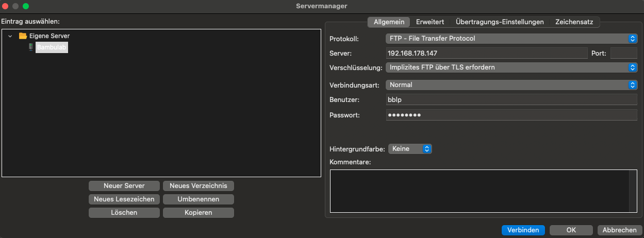The image size is (644, 238).
Task: Click the Bambulab server icon
Action: click(x=30, y=47)
